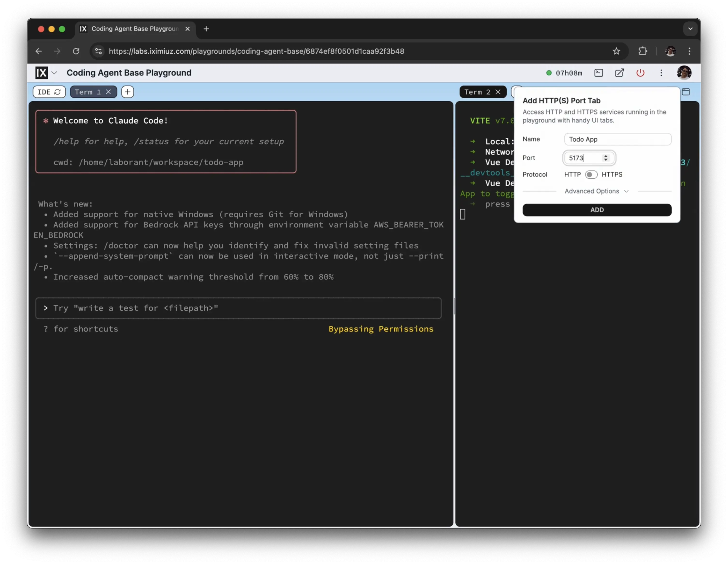This screenshot has height=564, width=728.
Task: Click the Bypassing Permissions status text
Action: coord(381,329)
